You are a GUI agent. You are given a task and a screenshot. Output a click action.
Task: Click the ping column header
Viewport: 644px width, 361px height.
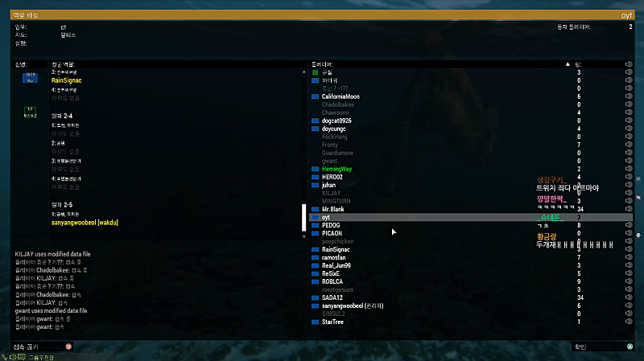(578, 64)
